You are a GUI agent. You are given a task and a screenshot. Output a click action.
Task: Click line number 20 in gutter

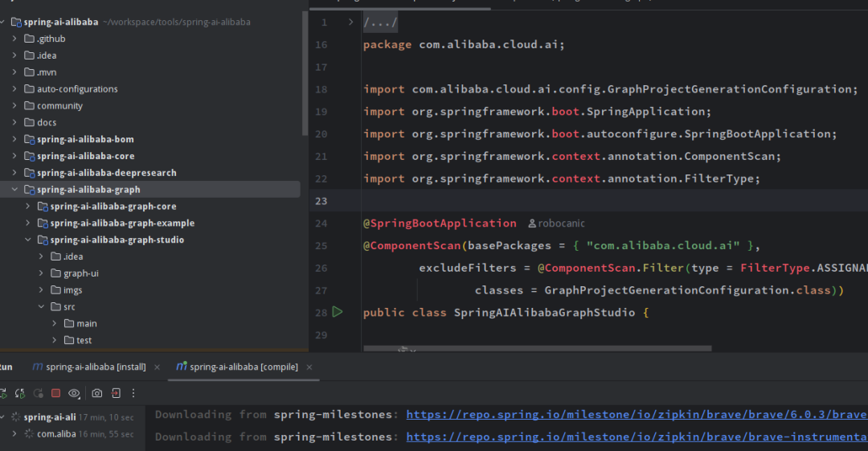pos(321,134)
